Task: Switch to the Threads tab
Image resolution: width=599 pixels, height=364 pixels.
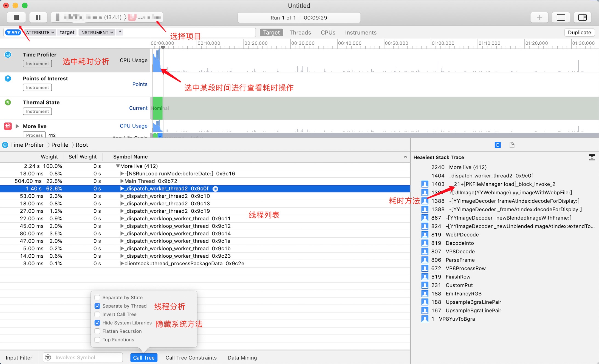Action: 300,33
